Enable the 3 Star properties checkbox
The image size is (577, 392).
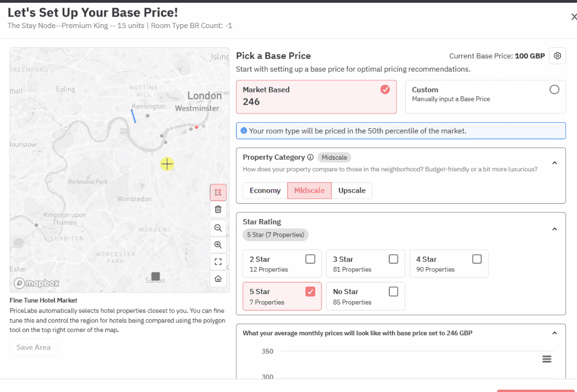pos(393,259)
